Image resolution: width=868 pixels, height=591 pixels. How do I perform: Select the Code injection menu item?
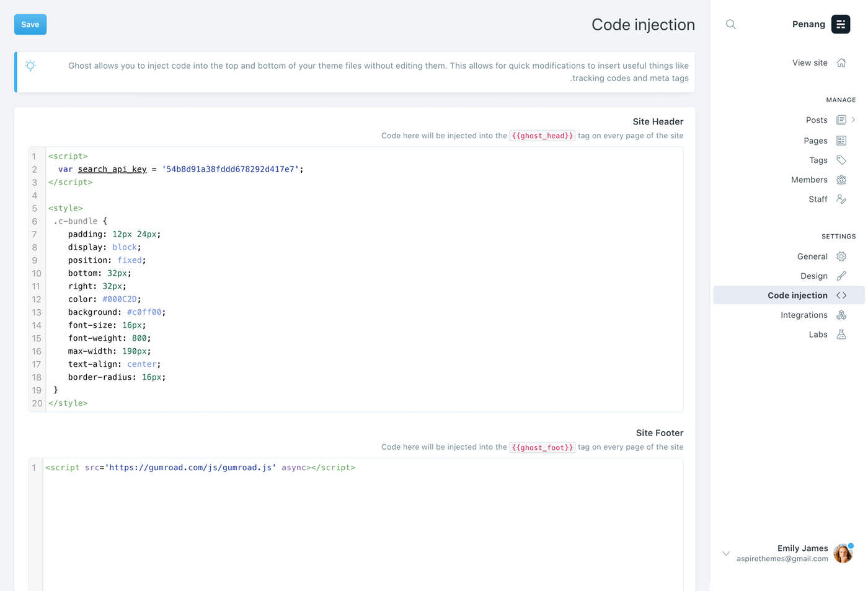[x=797, y=295]
